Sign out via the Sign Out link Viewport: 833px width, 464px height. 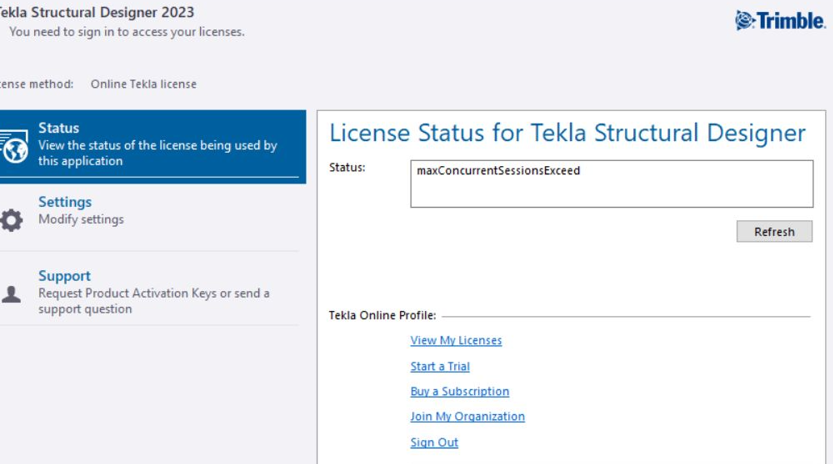pyautogui.click(x=434, y=442)
